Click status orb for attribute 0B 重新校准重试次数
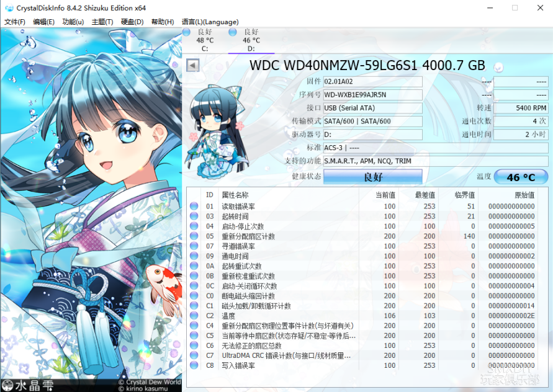This screenshot has width=553, height=392. tap(194, 275)
